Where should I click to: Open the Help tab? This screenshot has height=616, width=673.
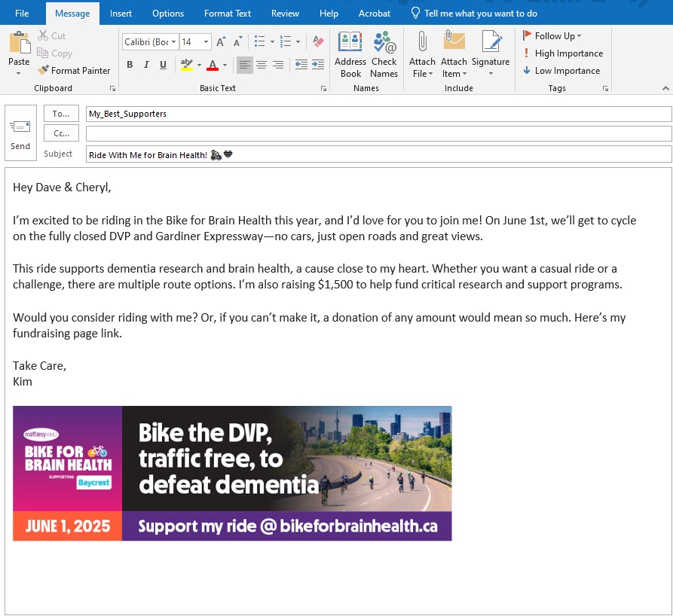[329, 14]
